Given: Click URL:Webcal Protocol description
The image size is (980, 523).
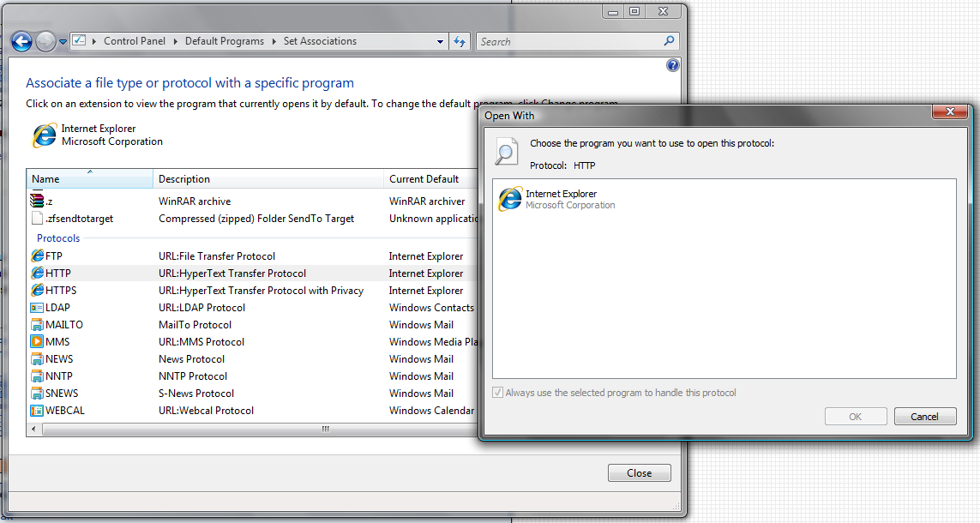Looking at the screenshot, I should pos(207,411).
